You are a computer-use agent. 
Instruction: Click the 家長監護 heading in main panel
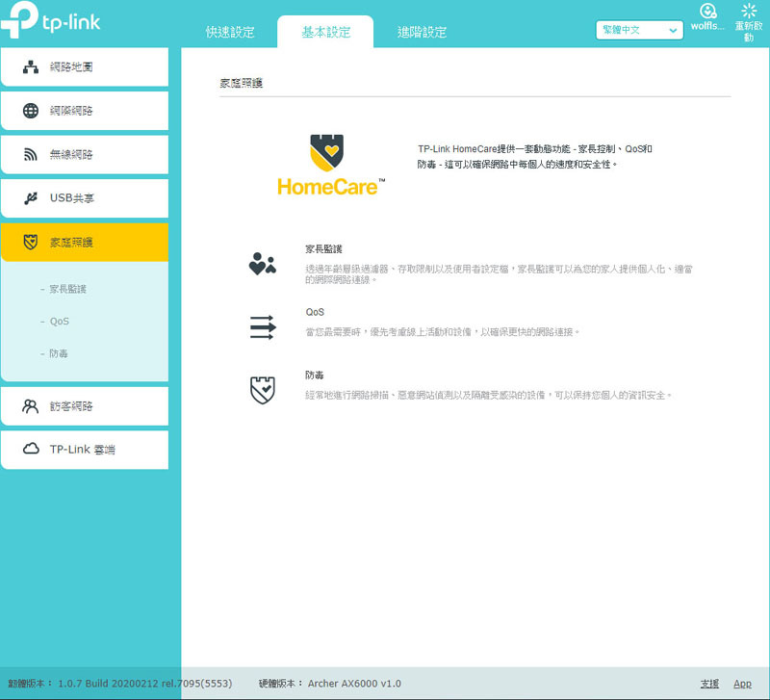coord(323,249)
